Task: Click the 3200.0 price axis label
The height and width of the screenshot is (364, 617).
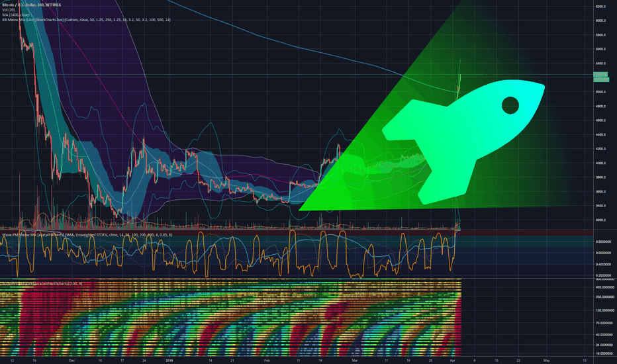Action: pos(600,220)
